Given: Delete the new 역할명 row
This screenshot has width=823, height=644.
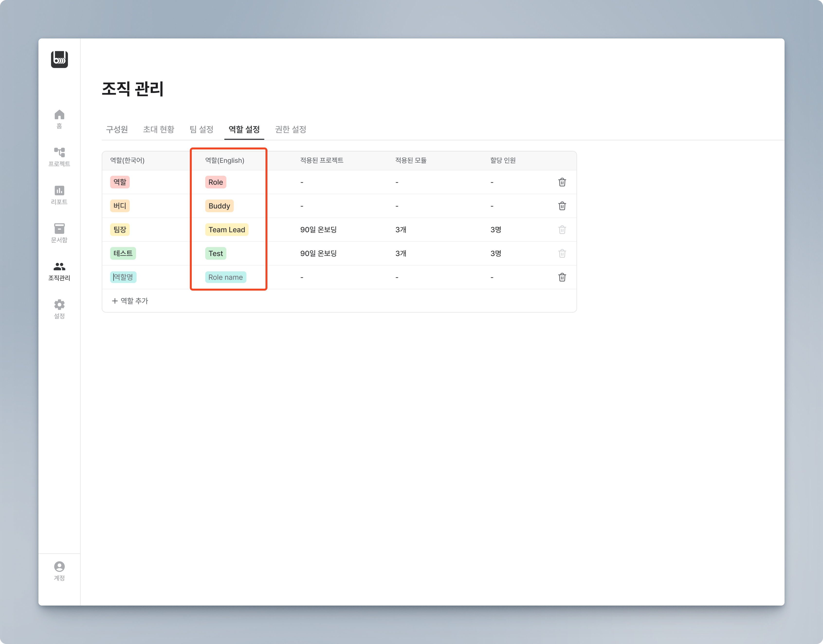Looking at the screenshot, I should 562,277.
